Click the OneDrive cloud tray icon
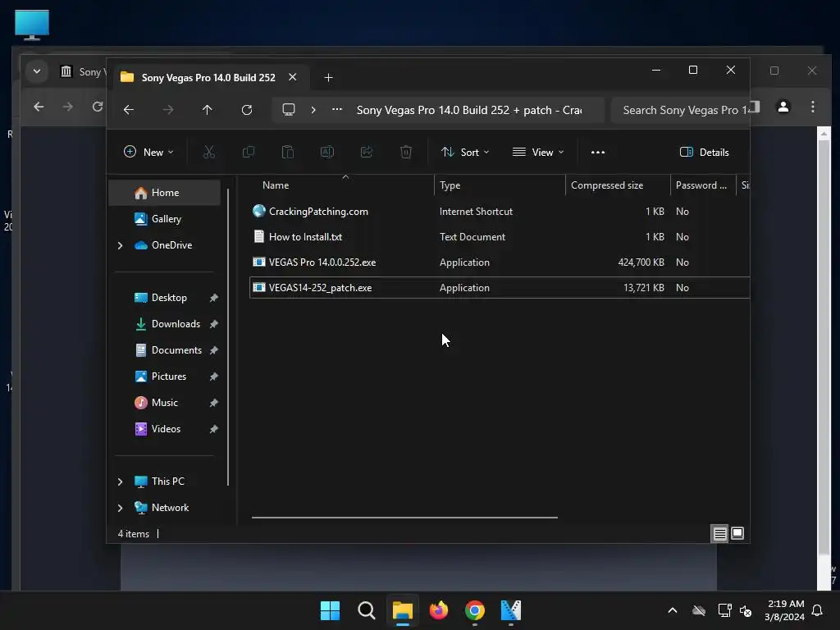This screenshot has height=630, width=840. tap(699, 610)
